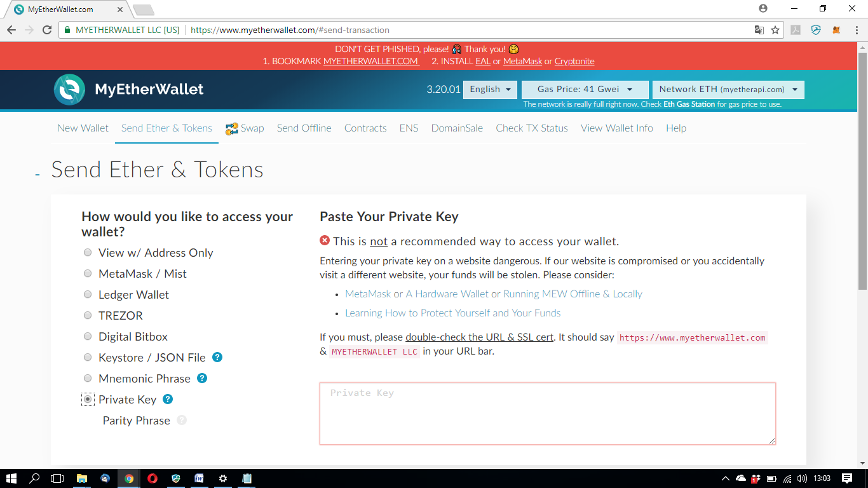The image size is (868, 488).
Task: Open View Wallet Info tab
Action: tap(617, 128)
